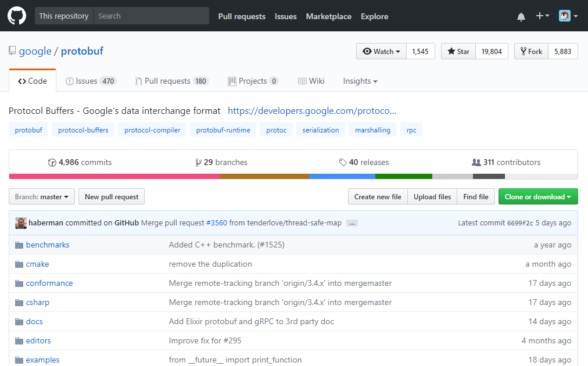This screenshot has height=366, width=588.
Task: Click New pull request button
Action: (112, 196)
